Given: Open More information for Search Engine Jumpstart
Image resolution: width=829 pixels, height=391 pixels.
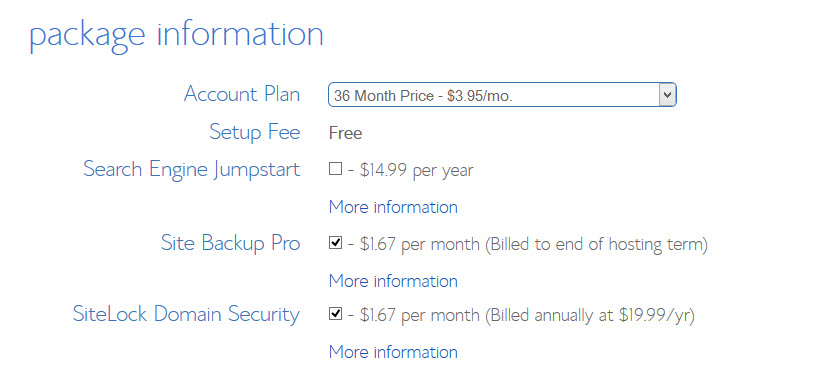Looking at the screenshot, I should pyautogui.click(x=393, y=207).
